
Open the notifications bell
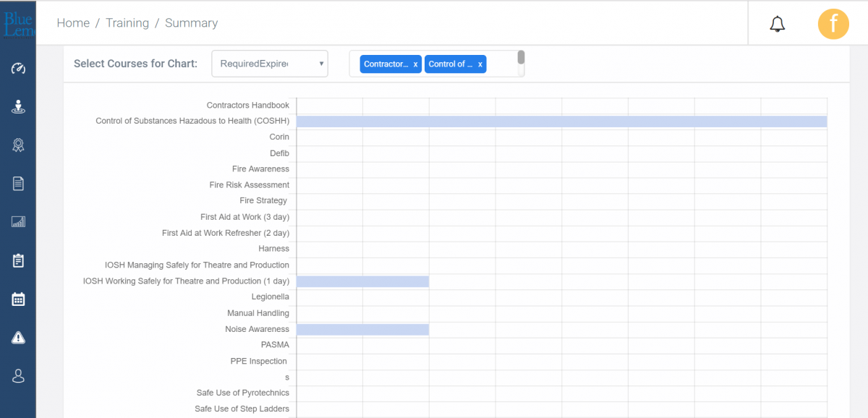778,24
